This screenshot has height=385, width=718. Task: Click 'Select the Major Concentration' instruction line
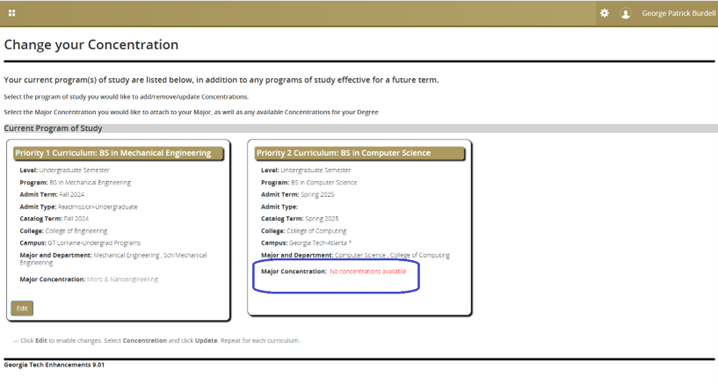(191, 112)
